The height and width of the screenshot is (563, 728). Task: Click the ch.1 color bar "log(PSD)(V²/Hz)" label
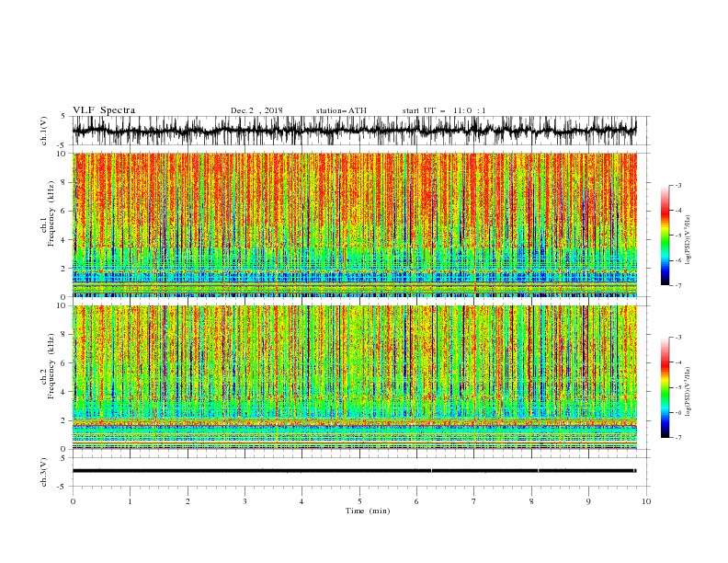(688, 240)
